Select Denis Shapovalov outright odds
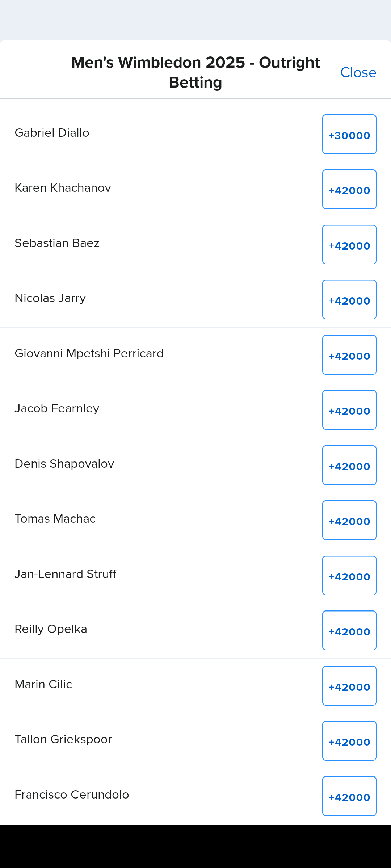Screen dimensions: 391x868 click(x=349, y=465)
